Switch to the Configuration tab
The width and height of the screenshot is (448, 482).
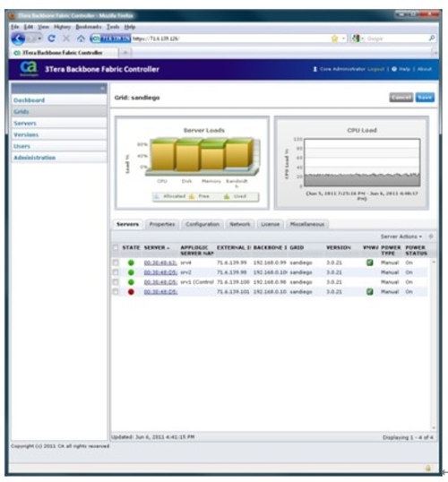coord(202,224)
